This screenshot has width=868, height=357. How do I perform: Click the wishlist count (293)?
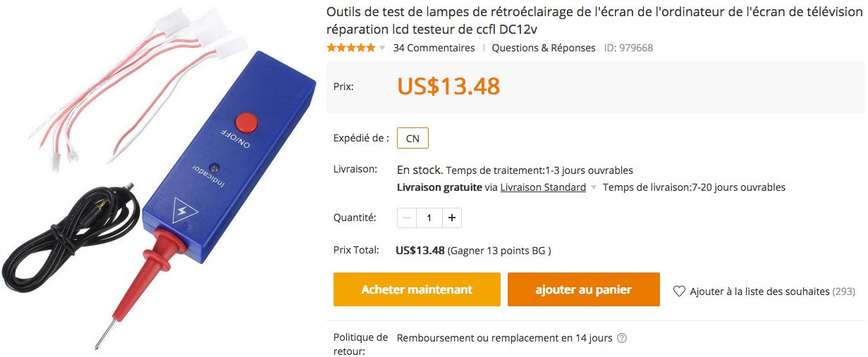844,291
